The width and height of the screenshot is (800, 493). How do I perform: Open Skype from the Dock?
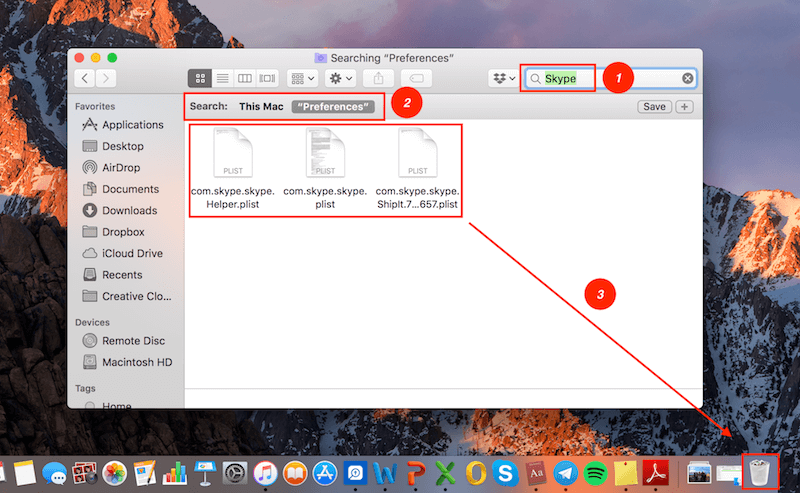(x=506, y=474)
